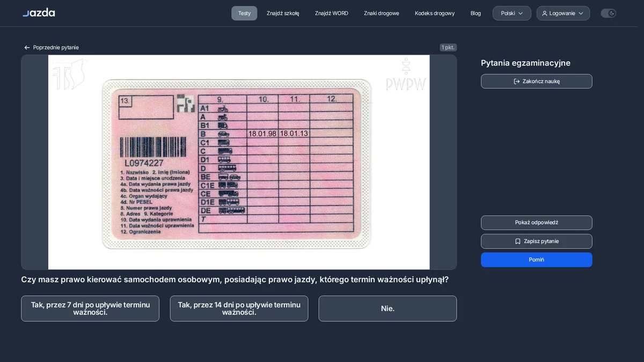Choose answer 'Nie.'
This screenshot has height=362, width=644.
tap(387, 308)
